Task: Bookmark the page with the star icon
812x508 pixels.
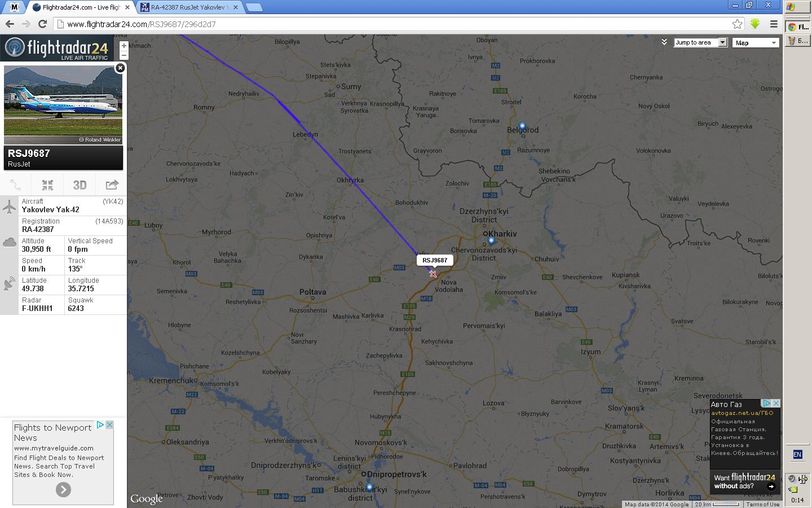Action: pyautogui.click(x=737, y=24)
